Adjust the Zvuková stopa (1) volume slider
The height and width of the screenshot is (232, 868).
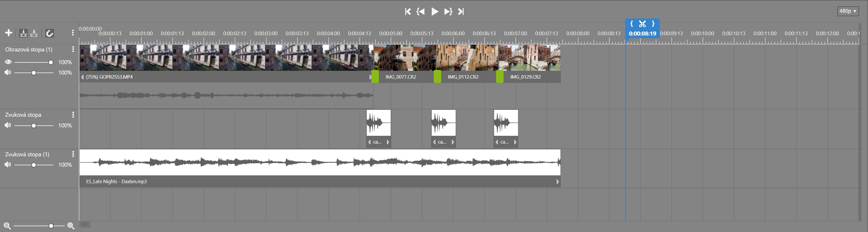34,165
